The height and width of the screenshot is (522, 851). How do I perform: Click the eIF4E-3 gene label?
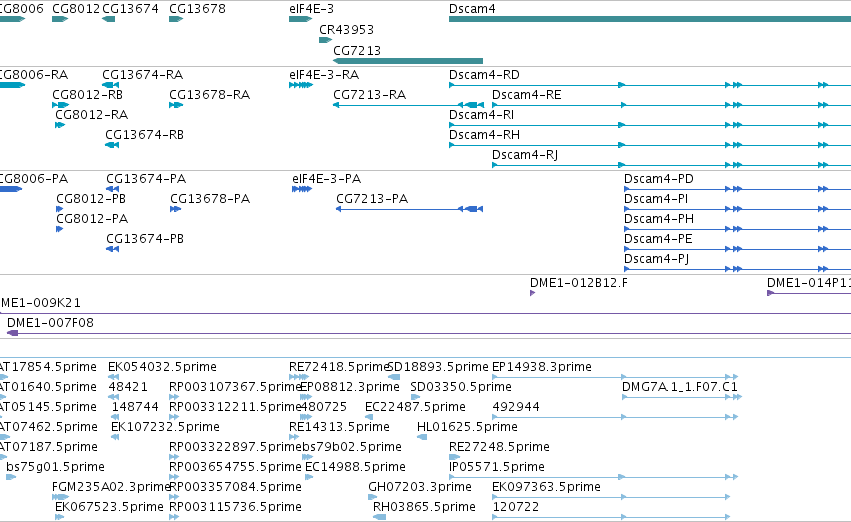pos(312,9)
